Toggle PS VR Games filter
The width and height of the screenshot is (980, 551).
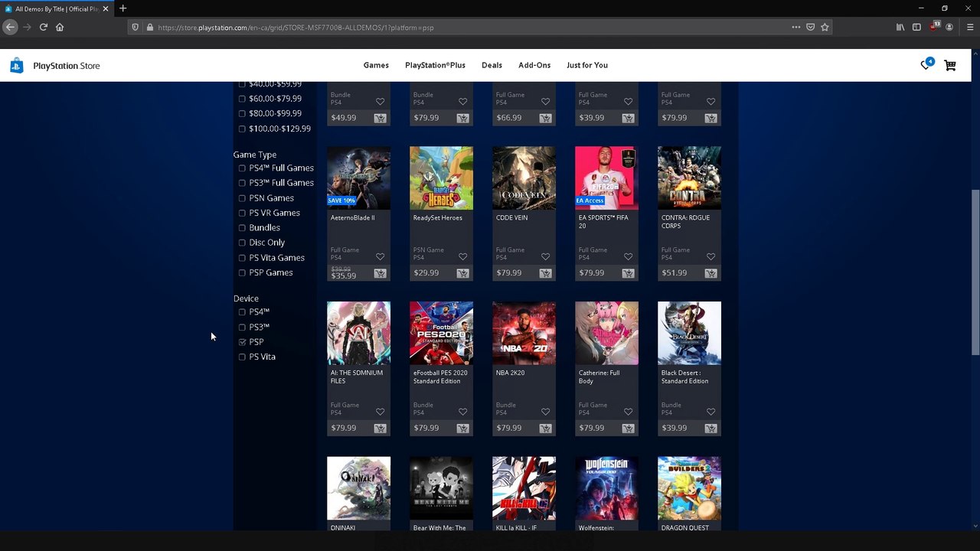[242, 213]
